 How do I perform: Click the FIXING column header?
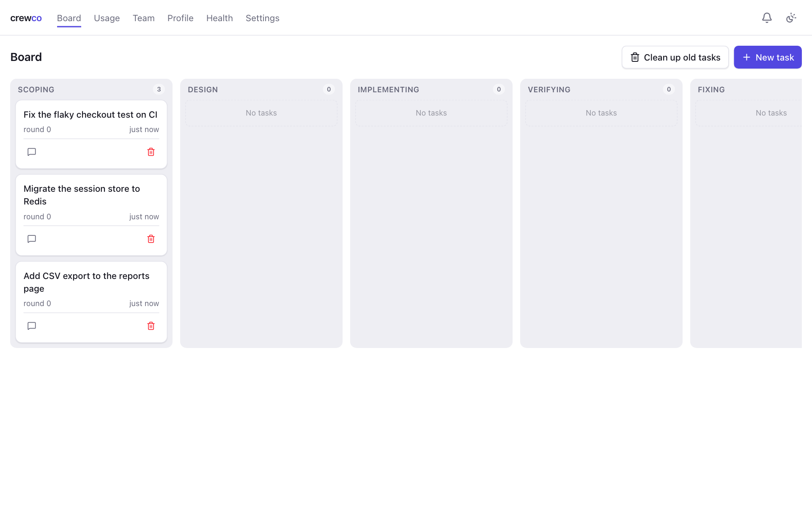point(711,90)
